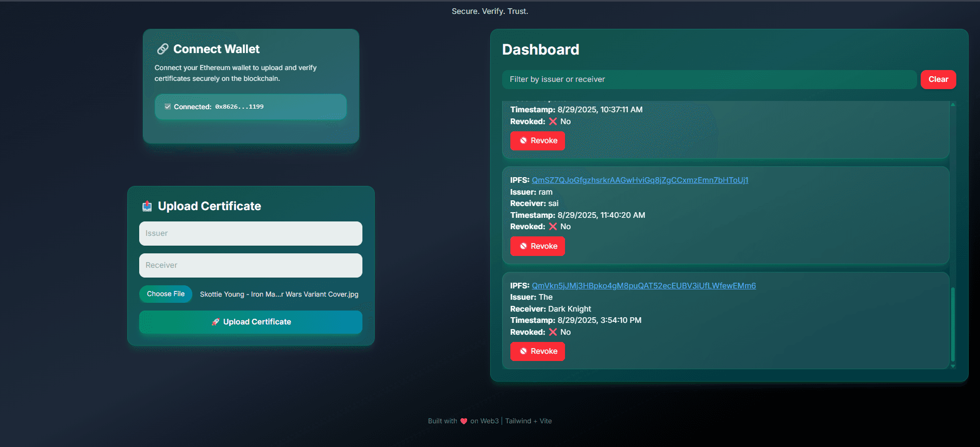The height and width of the screenshot is (447, 980).
Task: Click the scroll up arrow of certificate list
Action: [953, 105]
